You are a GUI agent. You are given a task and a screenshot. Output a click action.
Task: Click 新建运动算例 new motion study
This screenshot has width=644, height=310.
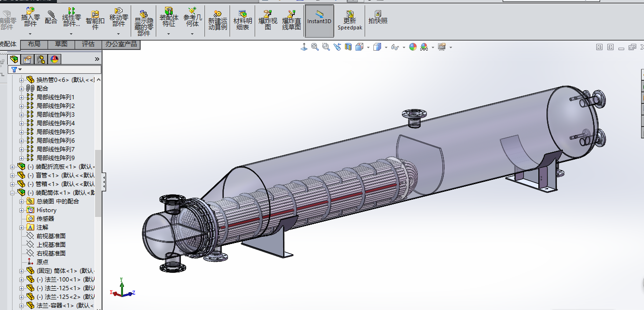point(218,19)
